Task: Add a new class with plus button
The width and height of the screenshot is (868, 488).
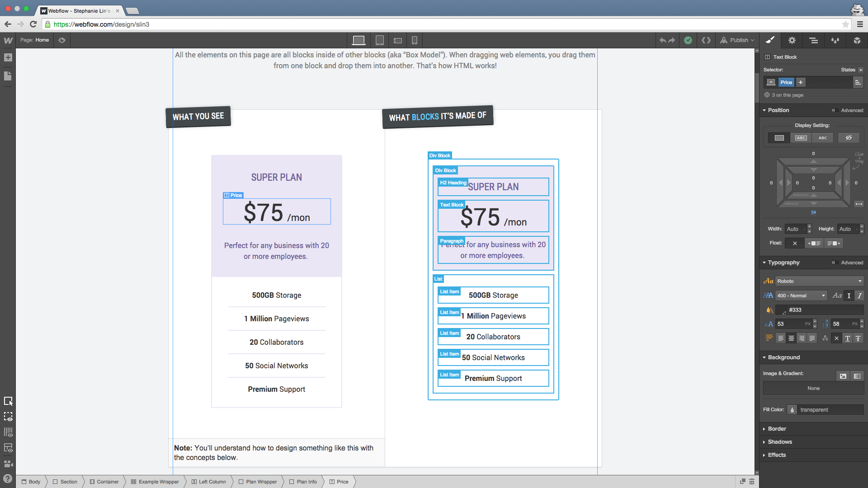Action: [801, 82]
